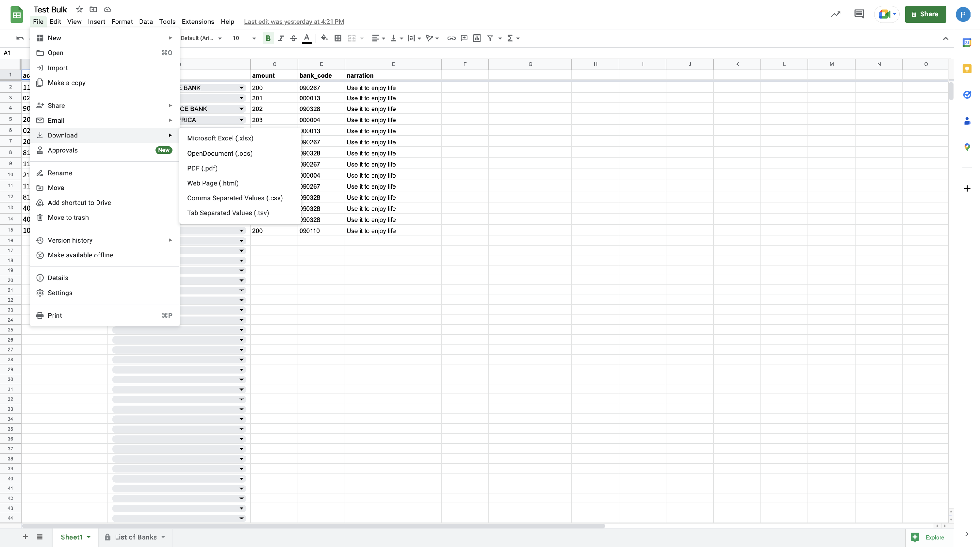This screenshot has height=547, width=980.
Task: Toggle the strikethrough formatting icon
Action: (293, 38)
